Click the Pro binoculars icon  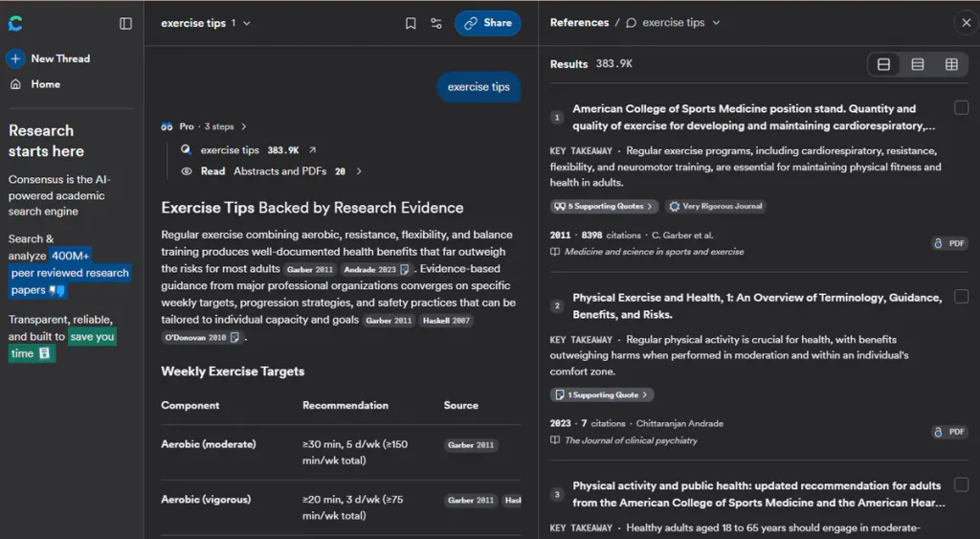coord(167,126)
